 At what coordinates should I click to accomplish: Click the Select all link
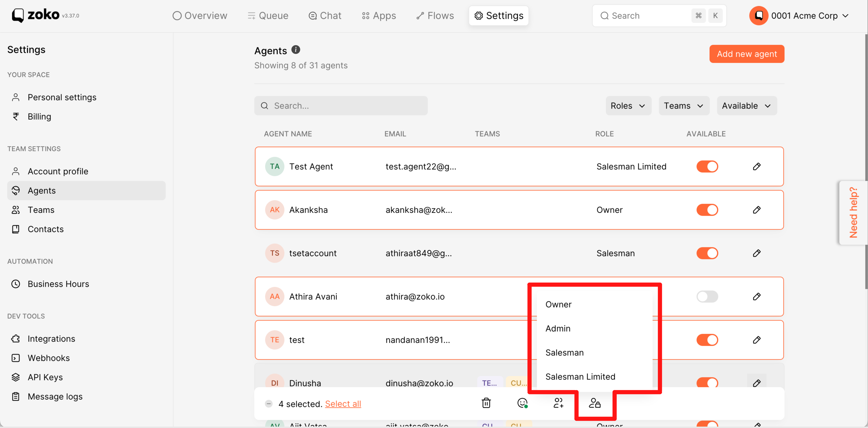click(x=343, y=404)
